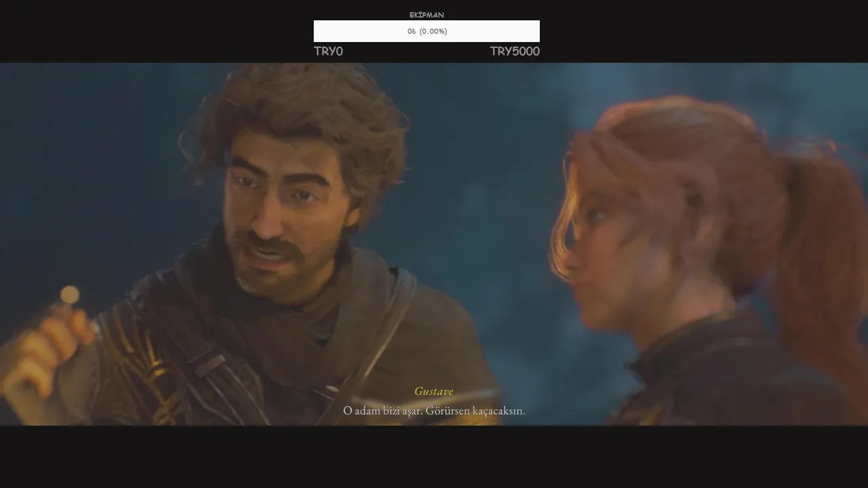
Task: Click the Gustave speaker name subtitle
Action: point(434,392)
